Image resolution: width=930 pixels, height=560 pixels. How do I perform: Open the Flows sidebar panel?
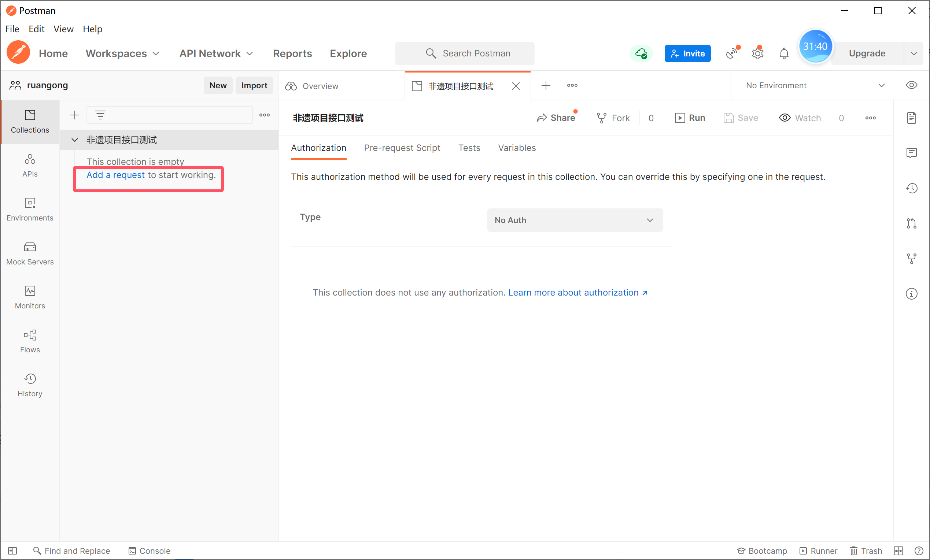coord(30,341)
